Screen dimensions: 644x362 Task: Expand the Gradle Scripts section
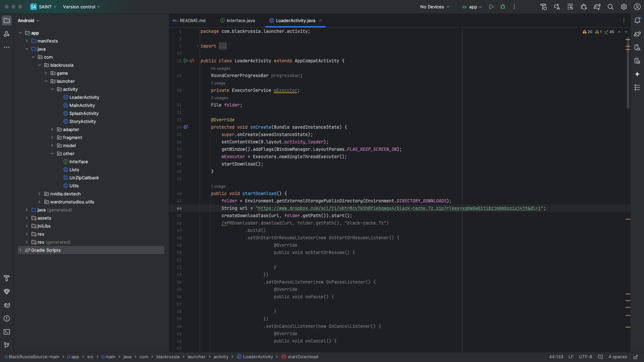click(21, 250)
